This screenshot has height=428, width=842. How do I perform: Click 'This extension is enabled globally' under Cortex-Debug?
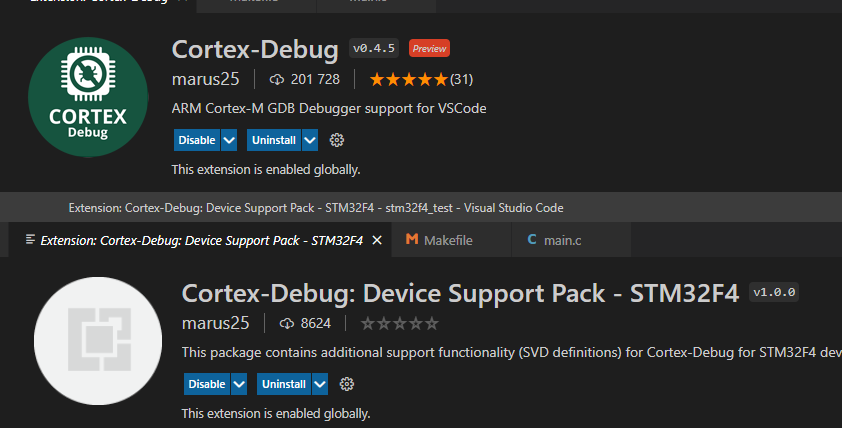[266, 170]
